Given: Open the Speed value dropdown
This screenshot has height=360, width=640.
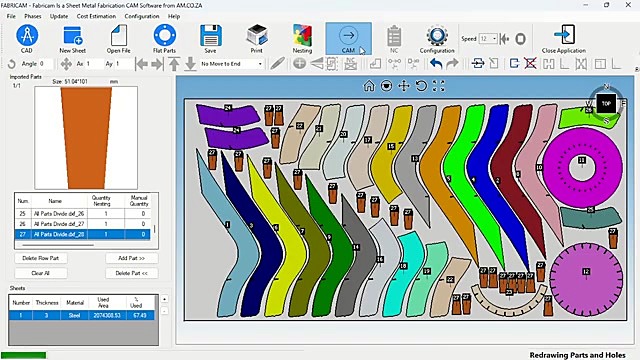Looking at the screenshot, I should (x=495, y=39).
